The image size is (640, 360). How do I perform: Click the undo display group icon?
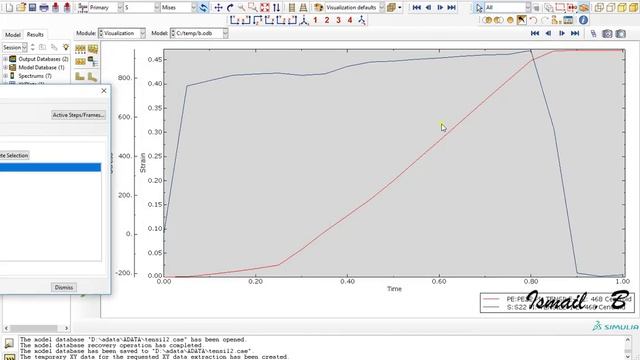(533, 20)
